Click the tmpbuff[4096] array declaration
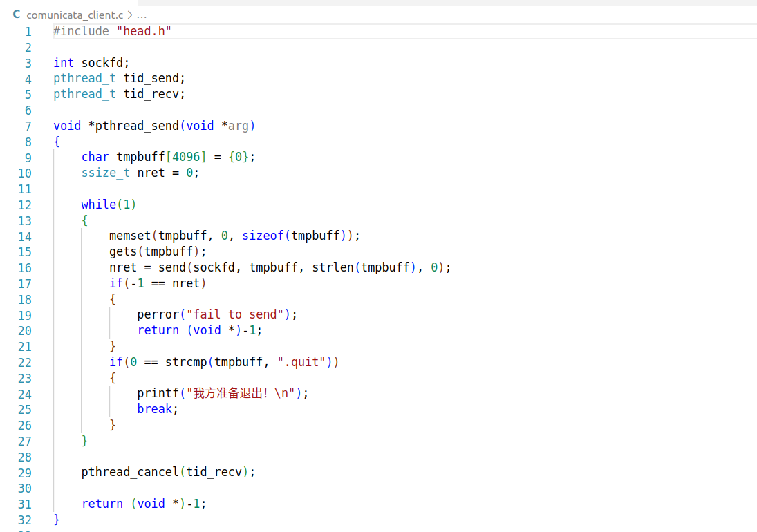The height and width of the screenshot is (532, 757). 161,157
